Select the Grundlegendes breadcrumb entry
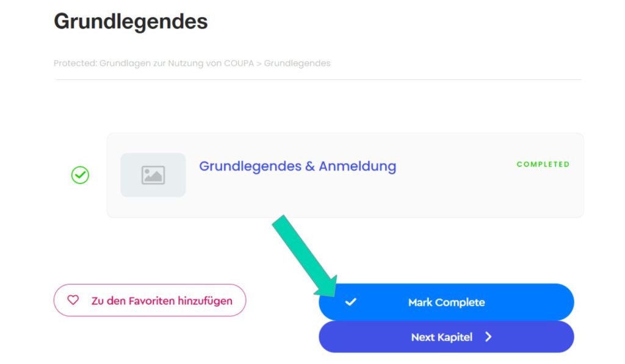Image resolution: width=625 pixels, height=364 pixels. 297,63
